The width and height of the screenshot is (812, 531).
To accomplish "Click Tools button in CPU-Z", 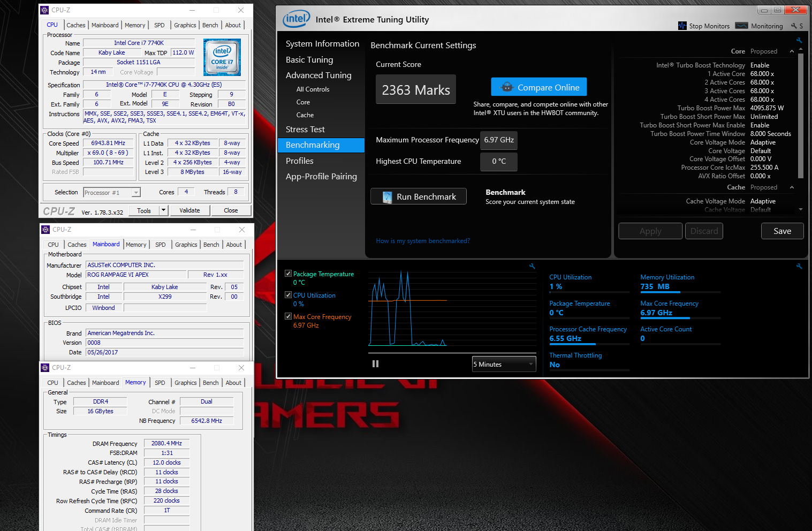I will click(x=144, y=210).
